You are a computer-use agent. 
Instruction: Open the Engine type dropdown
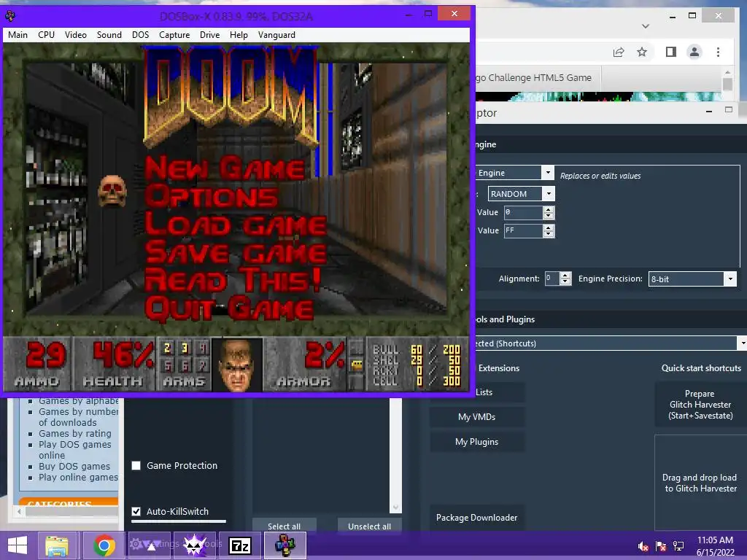point(548,172)
